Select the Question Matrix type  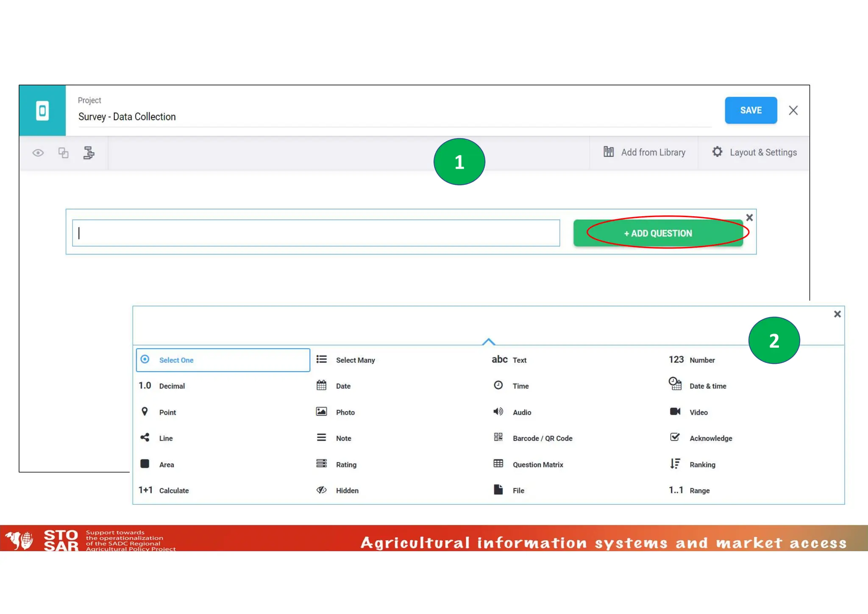(x=537, y=464)
